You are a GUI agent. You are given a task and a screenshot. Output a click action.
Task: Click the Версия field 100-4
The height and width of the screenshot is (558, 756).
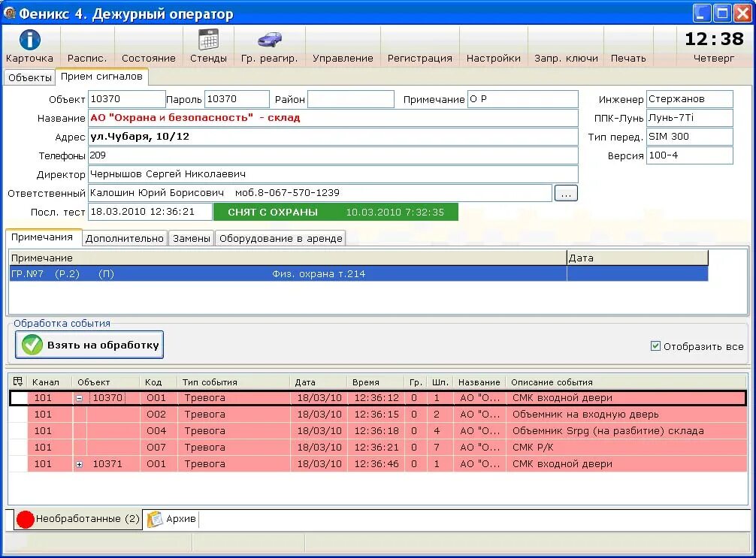click(689, 155)
